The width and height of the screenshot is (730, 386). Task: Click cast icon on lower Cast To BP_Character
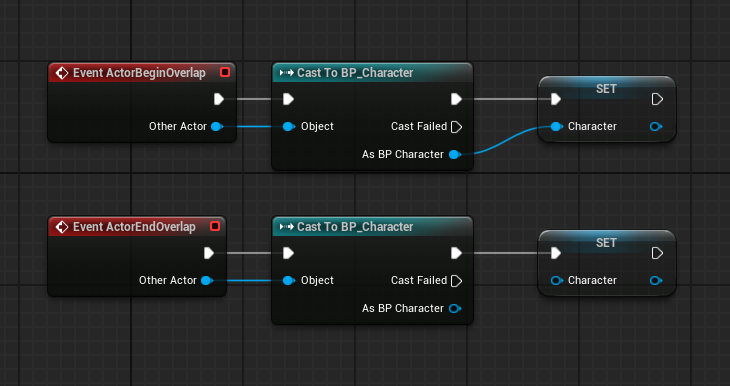point(286,227)
